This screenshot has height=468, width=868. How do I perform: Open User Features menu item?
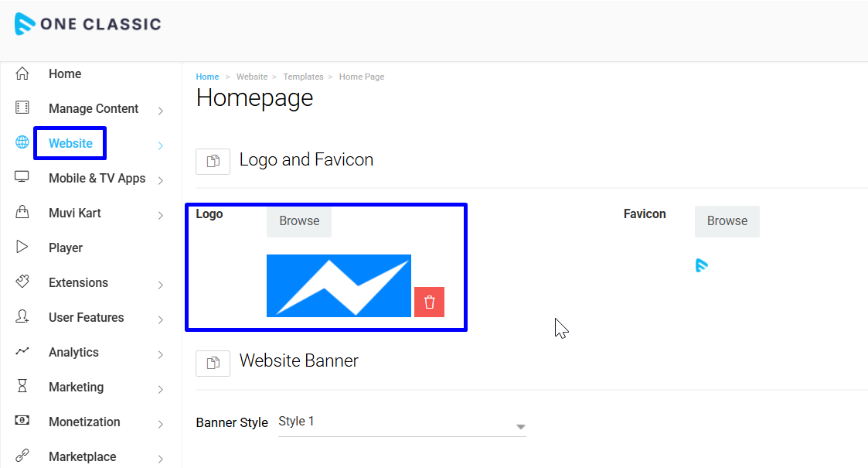point(86,317)
